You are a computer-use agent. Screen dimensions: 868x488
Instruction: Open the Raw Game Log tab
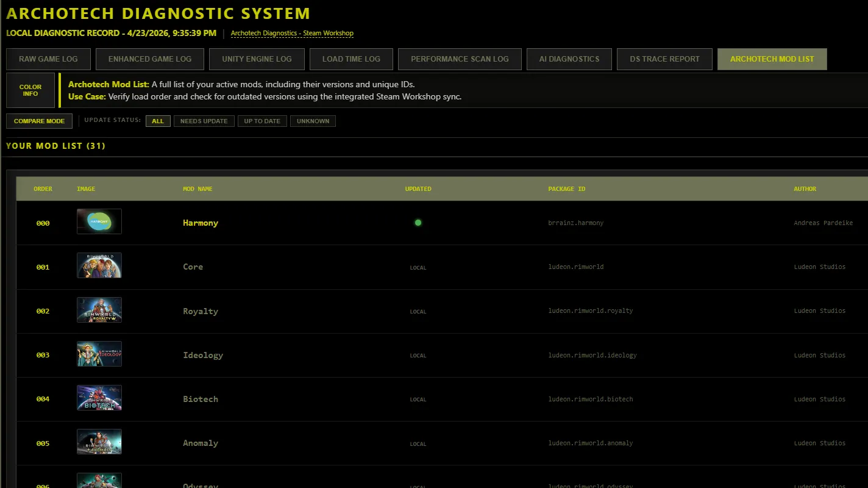(x=48, y=59)
